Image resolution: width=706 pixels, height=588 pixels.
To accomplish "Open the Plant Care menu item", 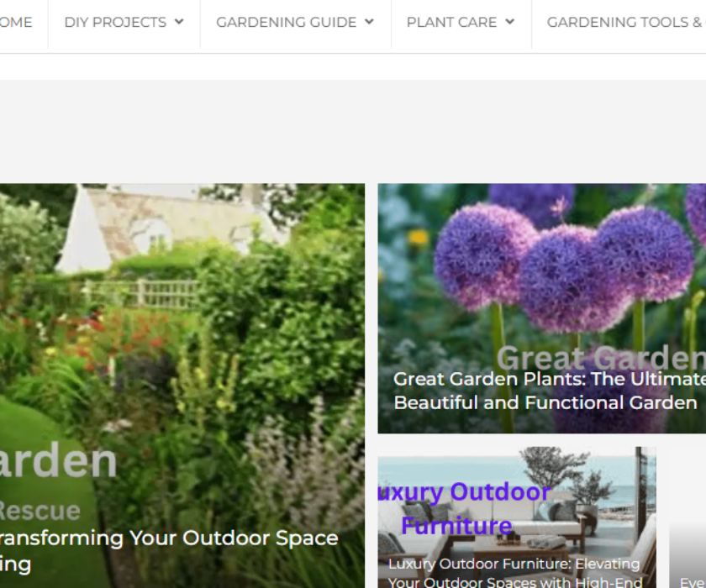I will tap(451, 22).
